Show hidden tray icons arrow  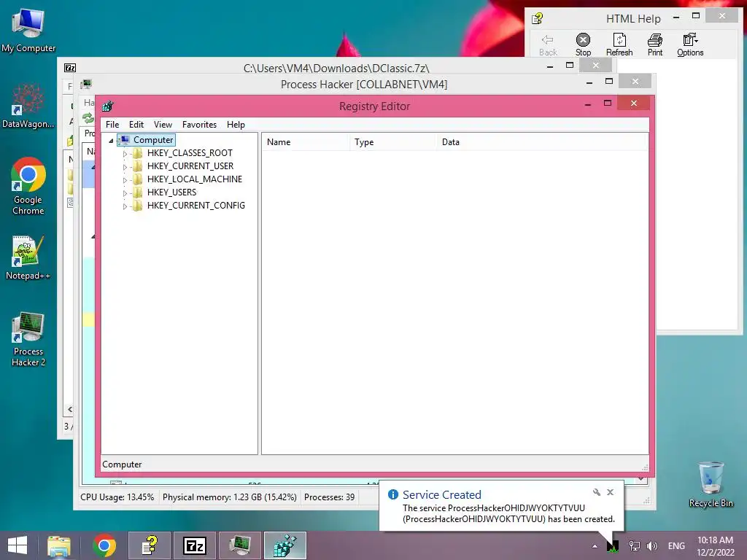click(595, 546)
